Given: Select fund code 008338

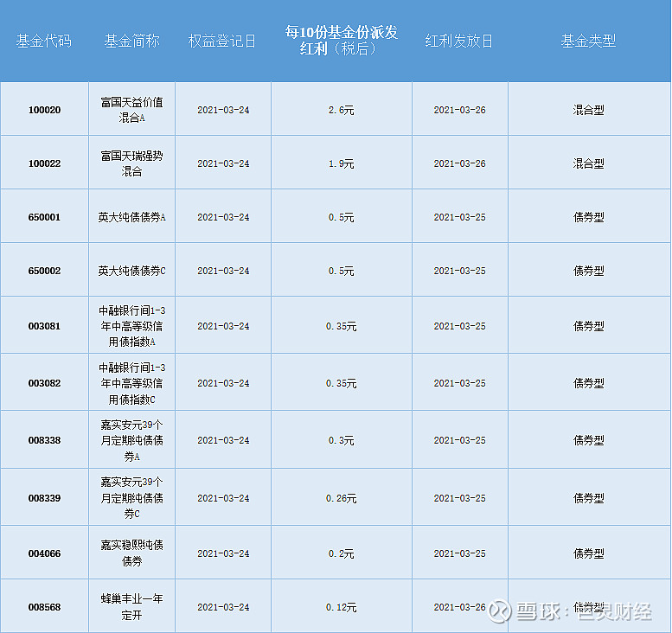Looking at the screenshot, I should coord(45,440).
